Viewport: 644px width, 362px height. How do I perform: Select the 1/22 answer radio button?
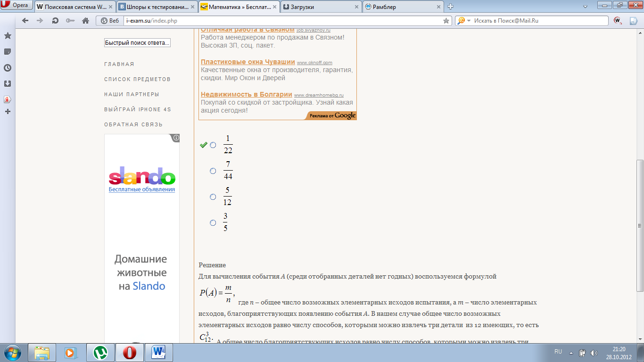pos(213,145)
